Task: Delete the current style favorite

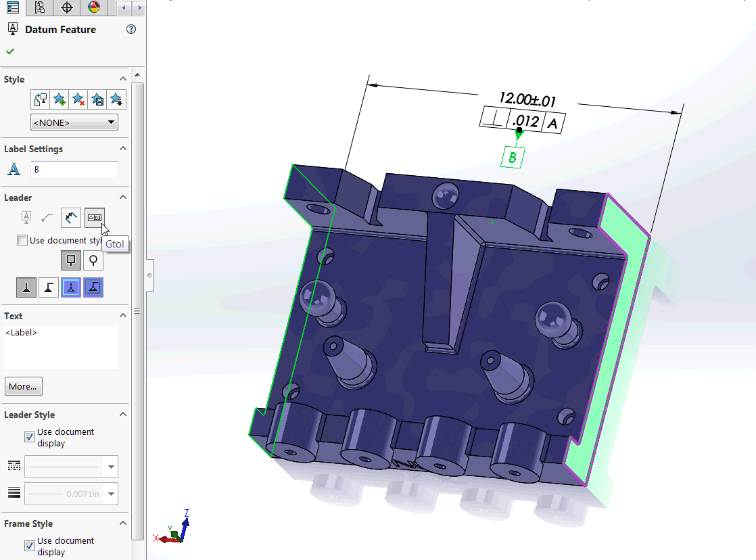Action: click(78, 99)
